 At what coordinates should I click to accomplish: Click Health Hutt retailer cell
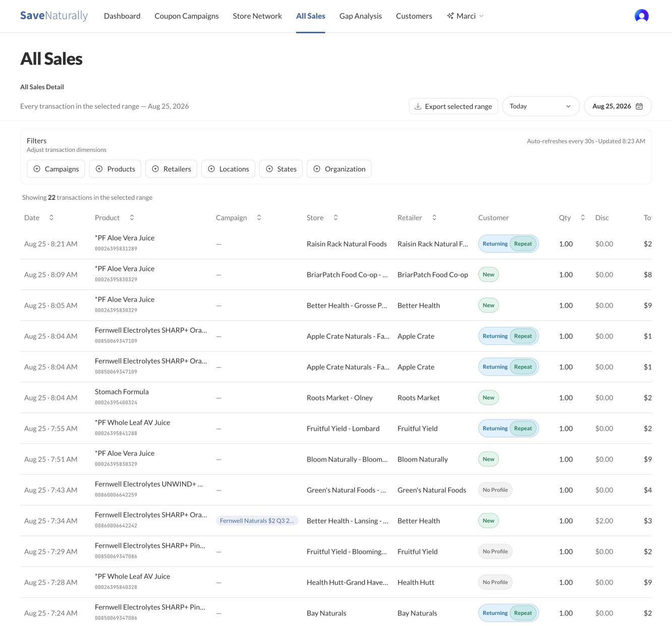click(x=416, y=583)
